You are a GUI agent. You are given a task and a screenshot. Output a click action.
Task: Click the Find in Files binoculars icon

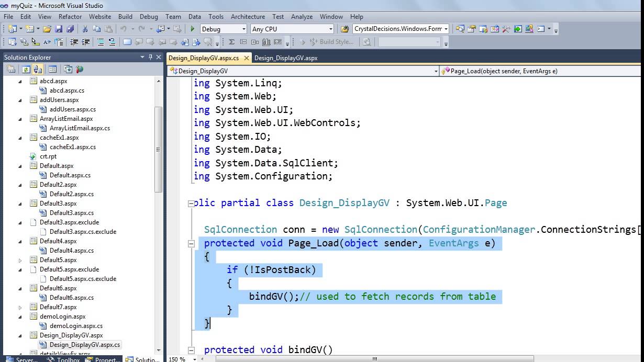click(345, 29)
